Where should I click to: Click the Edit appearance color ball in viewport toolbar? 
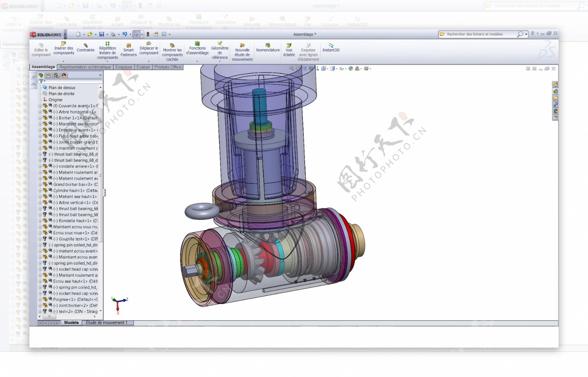point(351,68)
